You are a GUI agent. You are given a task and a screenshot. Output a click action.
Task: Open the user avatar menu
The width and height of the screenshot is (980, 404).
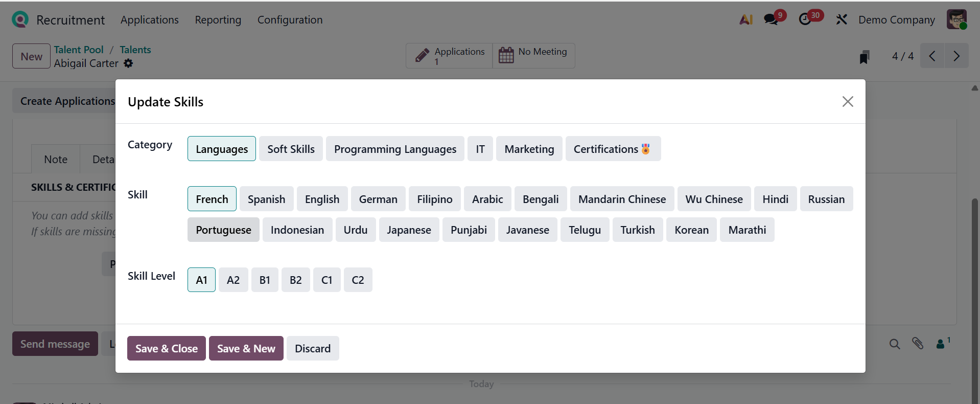click(x=956, y=19)
